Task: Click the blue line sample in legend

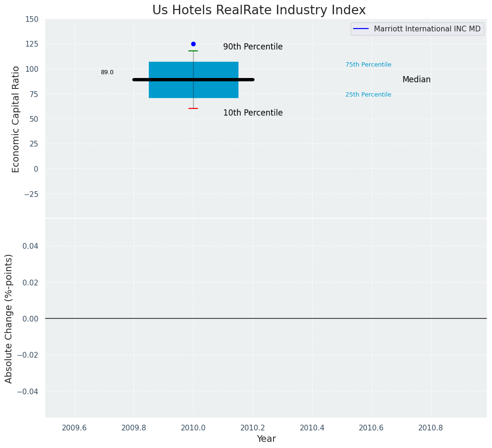Action: 362,29
